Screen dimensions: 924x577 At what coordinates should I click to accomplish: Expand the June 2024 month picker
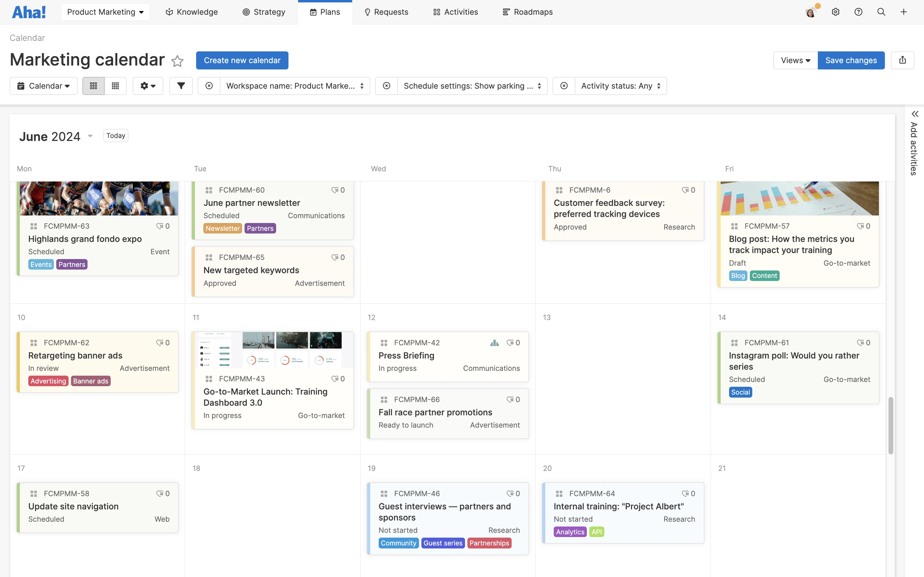click(90, 136)
